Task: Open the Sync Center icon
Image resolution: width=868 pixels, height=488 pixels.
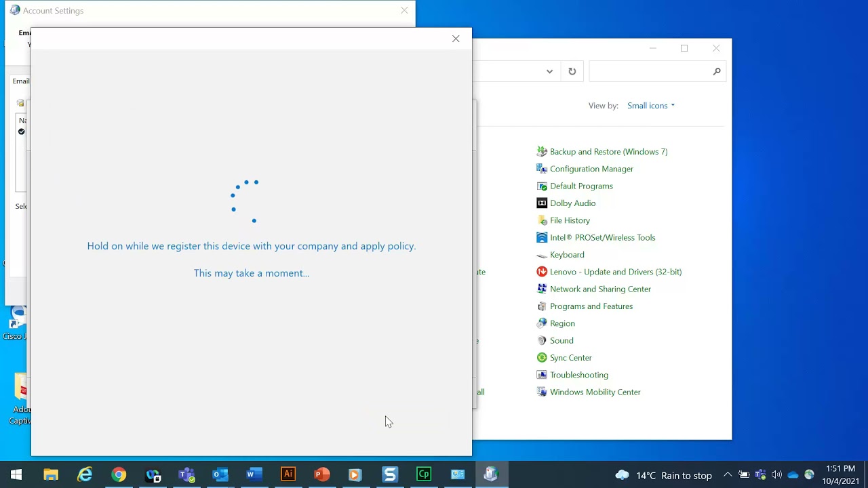Action: coord(541,358)
